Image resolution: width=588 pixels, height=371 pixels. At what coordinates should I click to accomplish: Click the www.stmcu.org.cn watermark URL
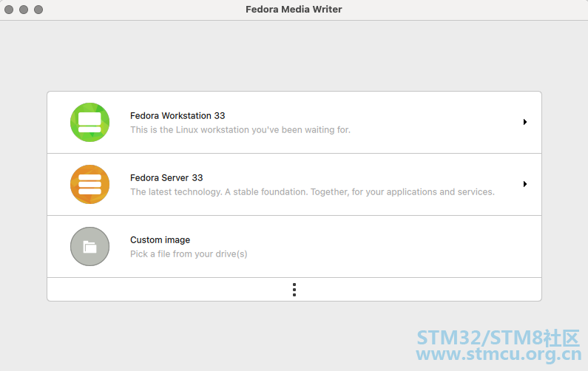coord(499,354)
